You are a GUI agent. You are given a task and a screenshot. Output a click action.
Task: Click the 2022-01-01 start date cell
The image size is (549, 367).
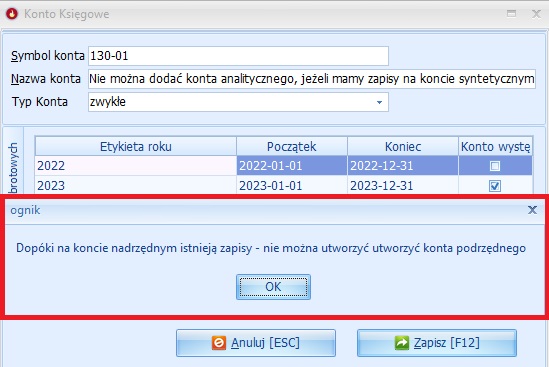point(292,166)
